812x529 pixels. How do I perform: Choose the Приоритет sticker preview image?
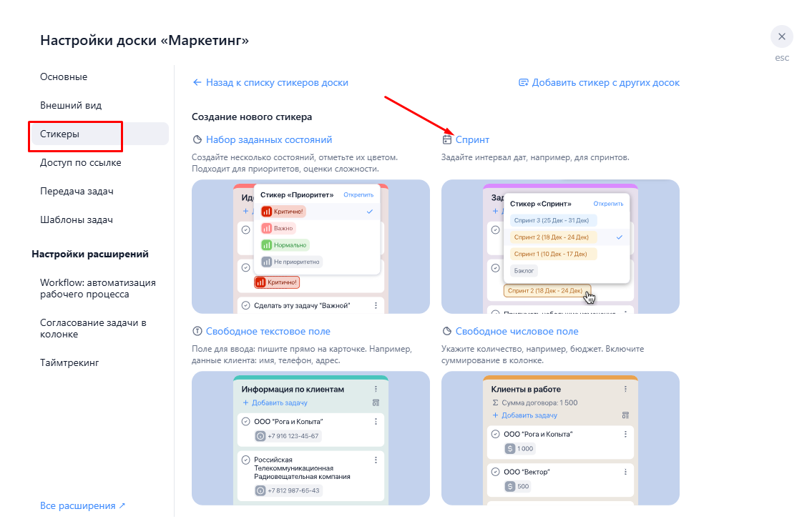[310, 247]
